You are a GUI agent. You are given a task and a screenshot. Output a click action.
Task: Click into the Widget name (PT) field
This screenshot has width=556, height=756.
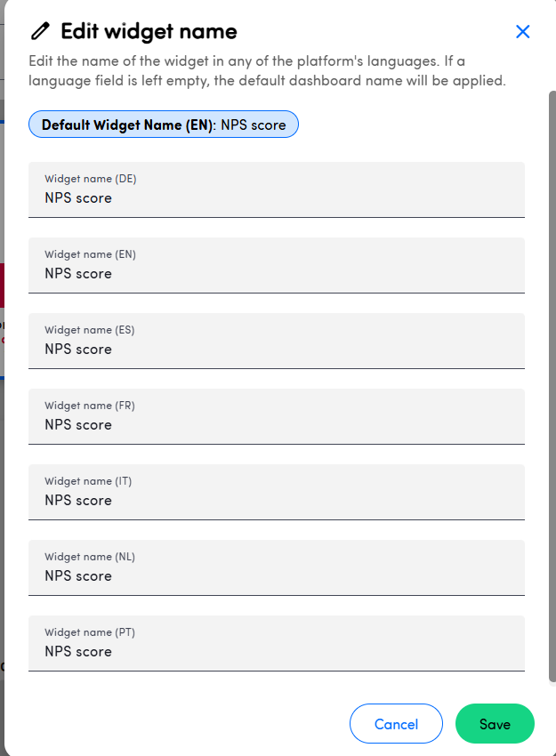click(x=277, y=644)
